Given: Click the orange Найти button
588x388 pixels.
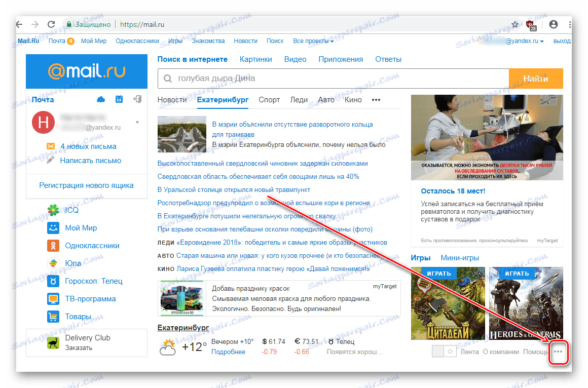Looking at the screenshot, I should coord(536,79).
